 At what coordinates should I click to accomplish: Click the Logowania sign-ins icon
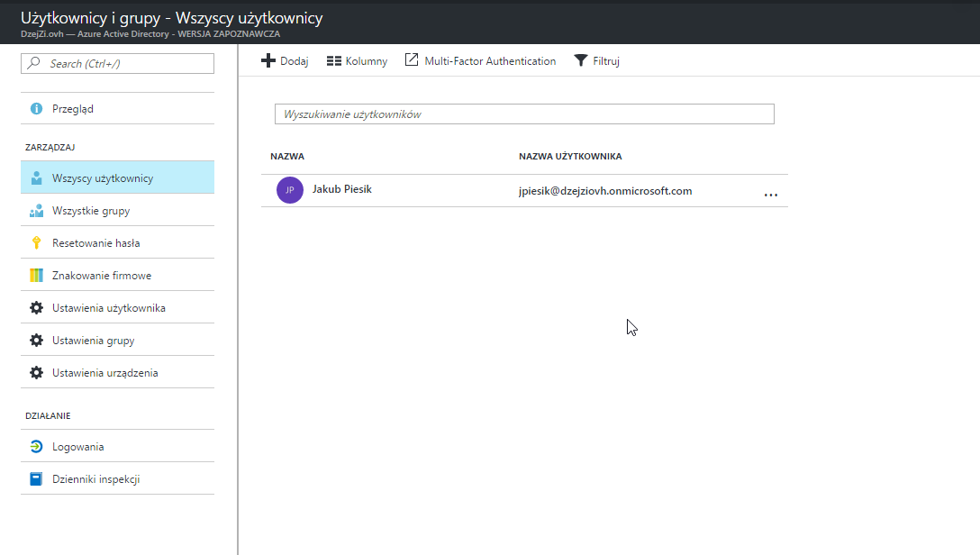click(x=36, y=447)
